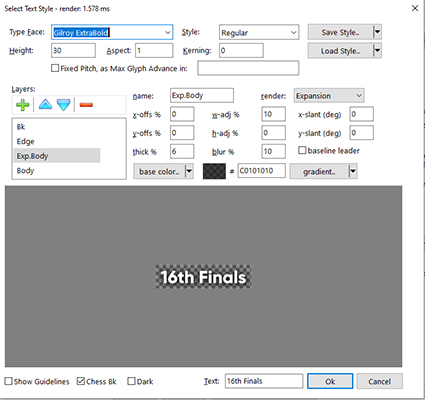Select Exp.Body layer in list

tap(57, 156)
